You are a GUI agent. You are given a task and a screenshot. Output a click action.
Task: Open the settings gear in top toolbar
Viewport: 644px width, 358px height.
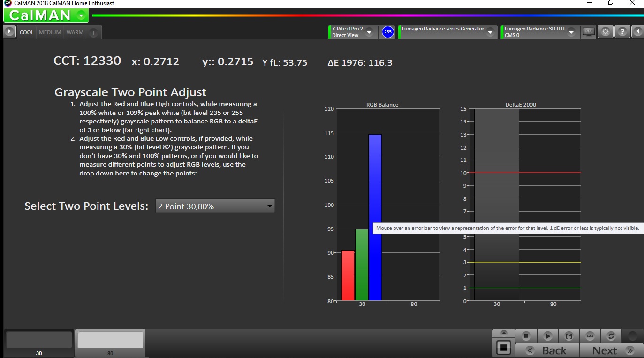[x=606, y=32]
